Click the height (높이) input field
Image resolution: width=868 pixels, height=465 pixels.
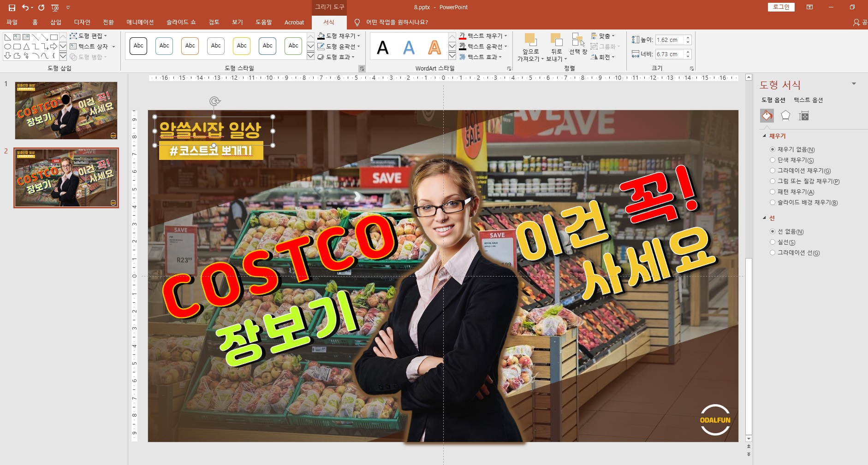(x=671, y=40)
